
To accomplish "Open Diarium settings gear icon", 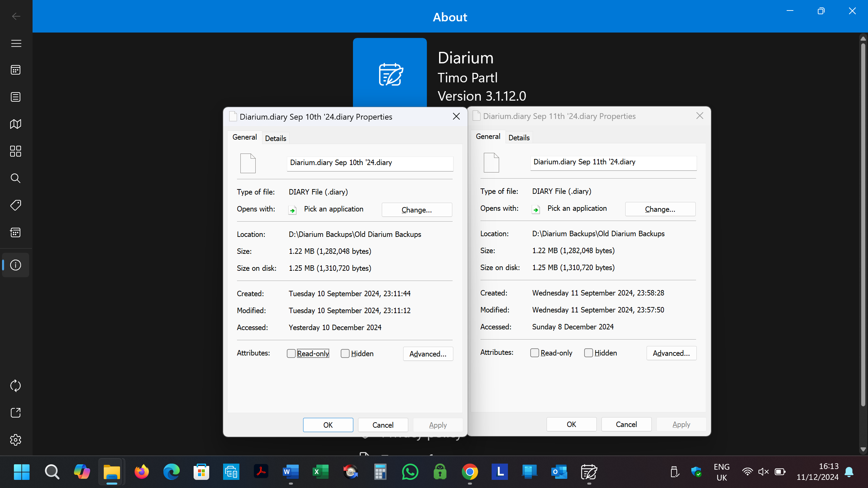I will [16, 440].
